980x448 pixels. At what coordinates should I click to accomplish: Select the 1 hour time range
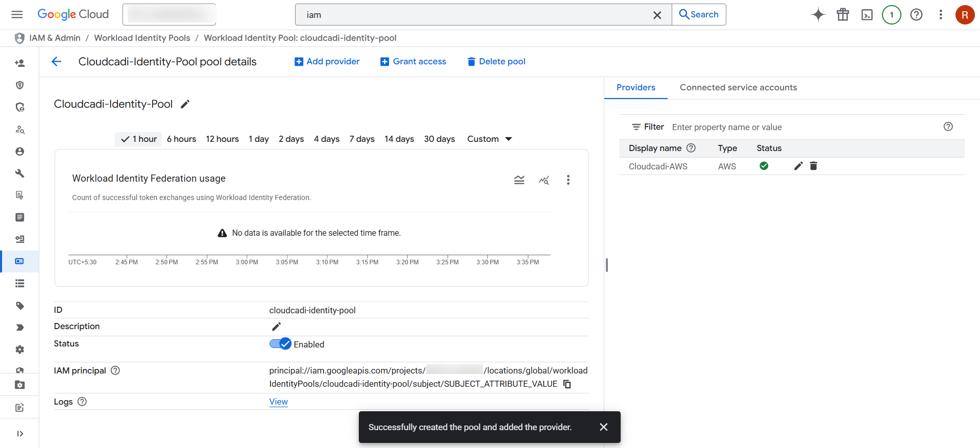coord(139,139)
